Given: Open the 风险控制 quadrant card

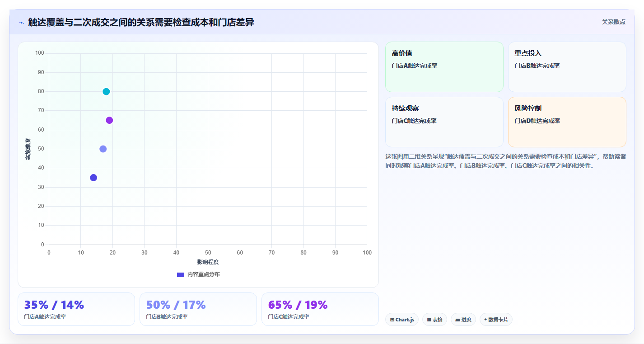Looking at the screenshot, I should coord(567,122).
